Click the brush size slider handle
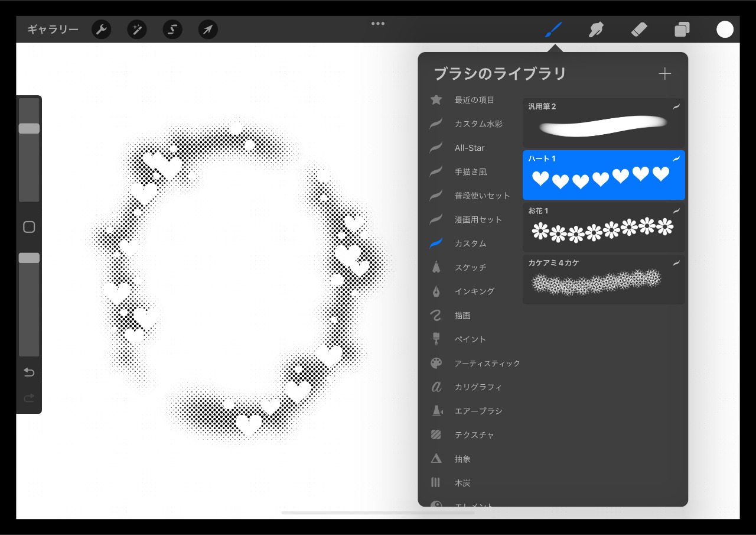The width and height of the screenshot is (756, 535). [29, 128]
